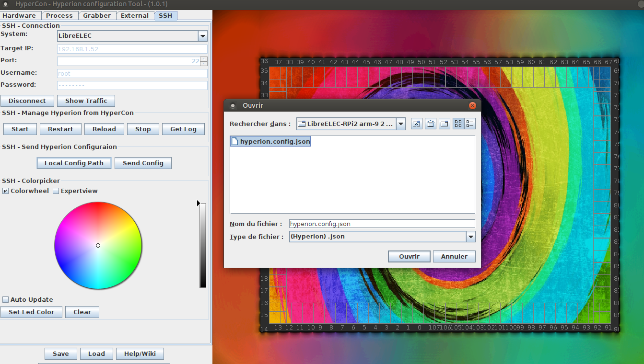Open the Type de fichier dropdown
Viewport: 644px width, 364px height.
point(470,237)
